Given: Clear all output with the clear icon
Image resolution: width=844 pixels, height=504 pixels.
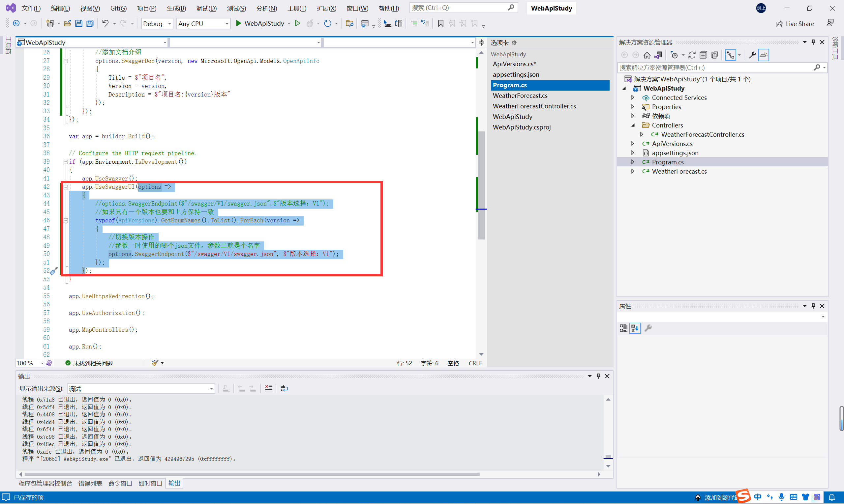Looking at the screenshot, I should (x=268, y=388).
